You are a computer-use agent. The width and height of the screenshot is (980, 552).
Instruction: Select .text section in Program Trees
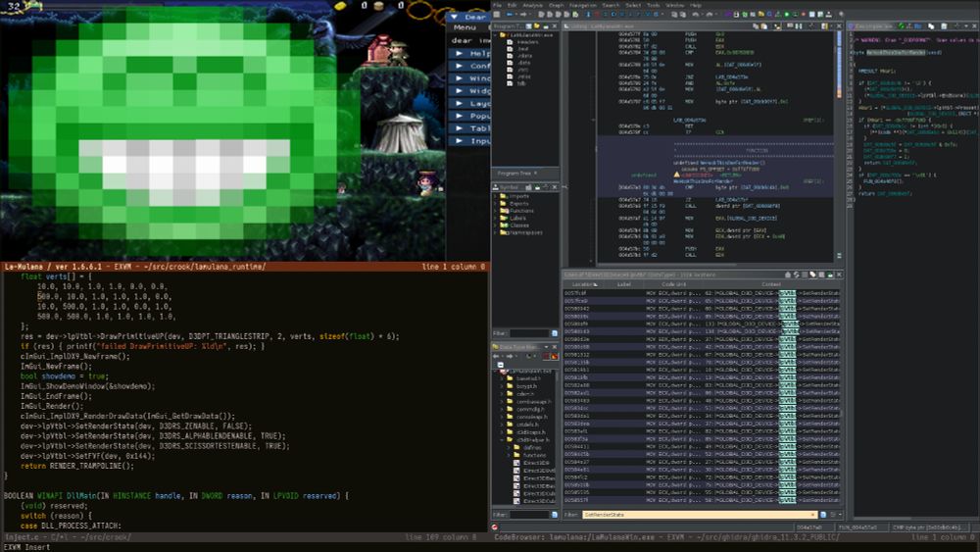click(523, 49)
